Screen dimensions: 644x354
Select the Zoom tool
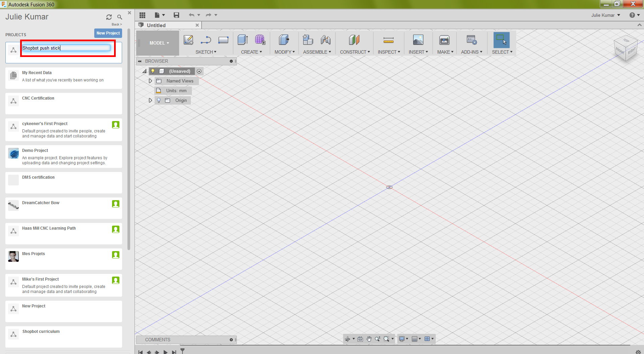click(378, 339)
